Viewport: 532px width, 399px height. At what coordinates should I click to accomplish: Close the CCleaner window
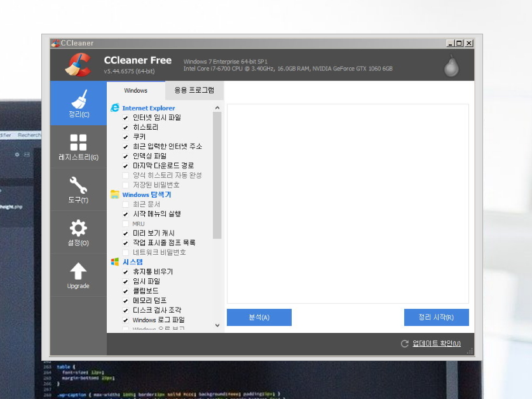[469, 43]
